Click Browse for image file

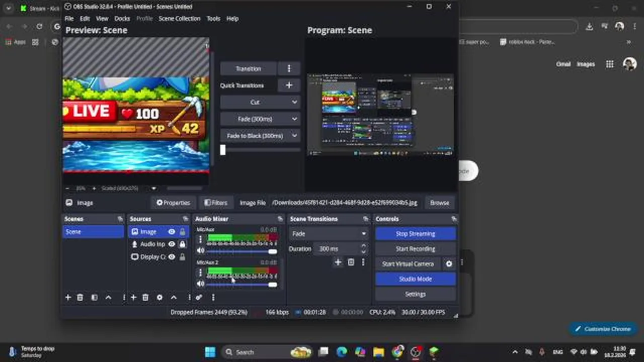click(x=439, y=203)
